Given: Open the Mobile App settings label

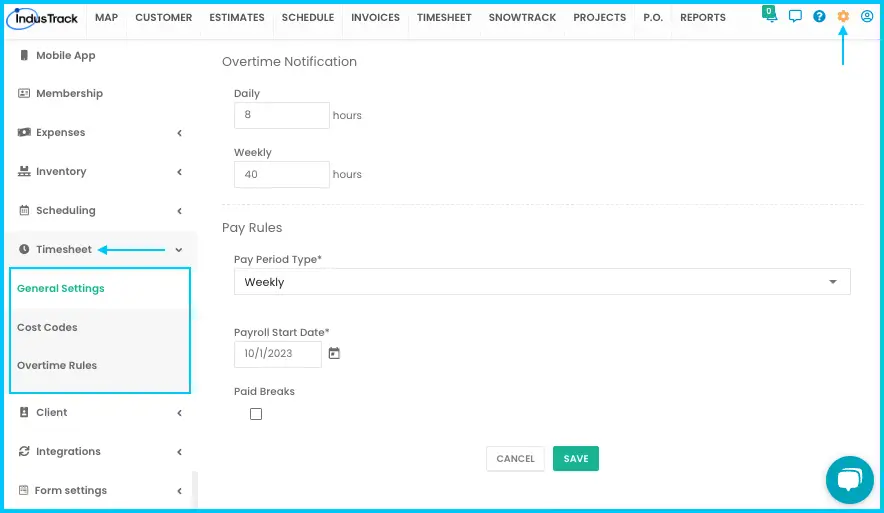Looking at the screenshot, I should point(66,55).
